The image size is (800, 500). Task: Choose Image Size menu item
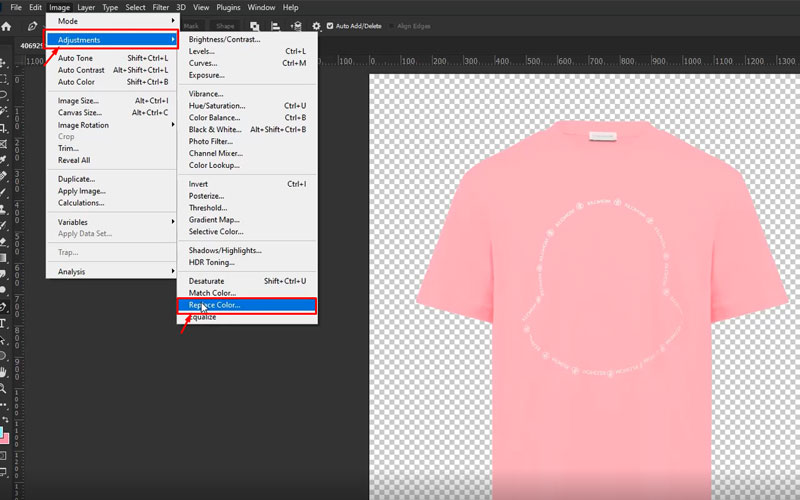point(111,101)
